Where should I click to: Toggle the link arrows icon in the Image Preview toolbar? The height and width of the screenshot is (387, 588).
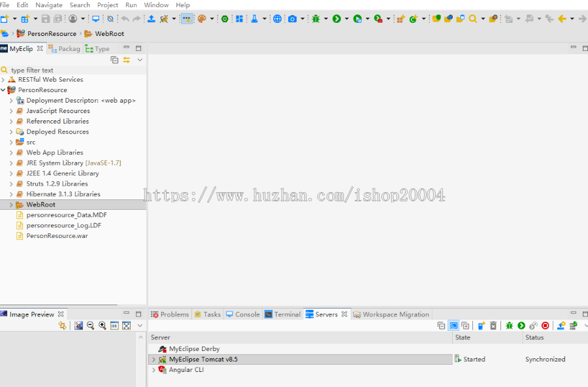(63, 326)
